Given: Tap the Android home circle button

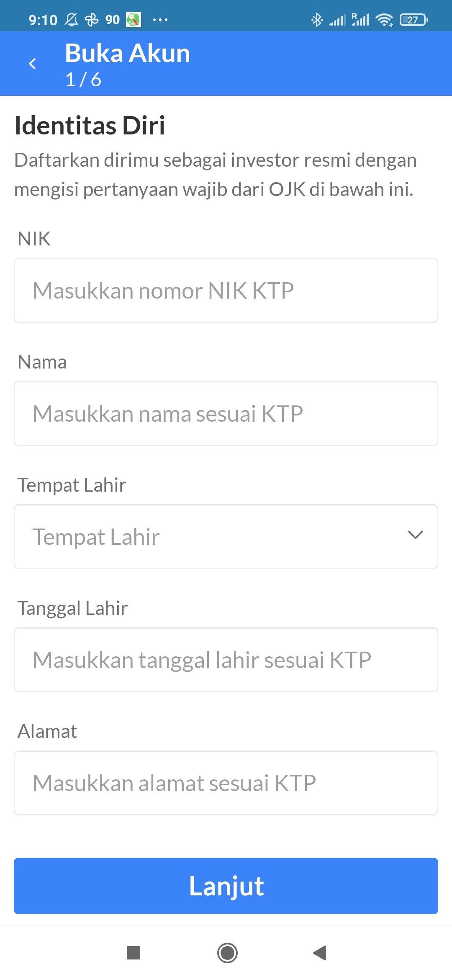Looking at the screenshot, I should point(227,953).
